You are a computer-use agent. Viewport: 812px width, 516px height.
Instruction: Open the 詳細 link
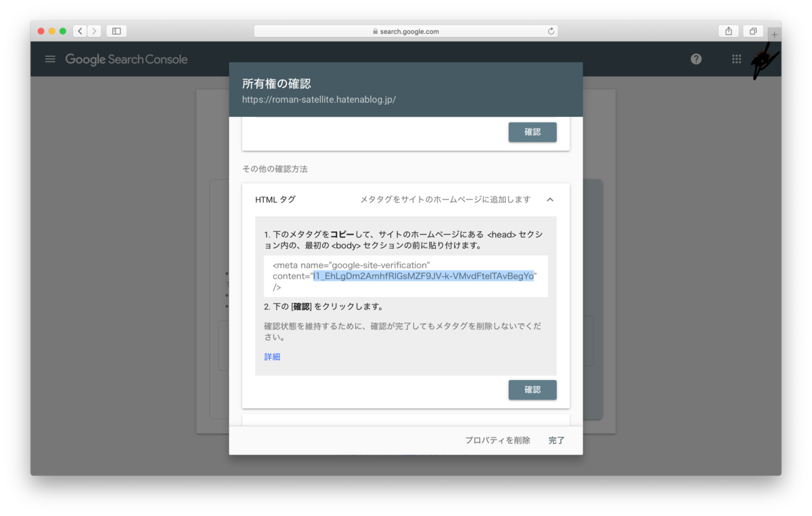[272, 357]
